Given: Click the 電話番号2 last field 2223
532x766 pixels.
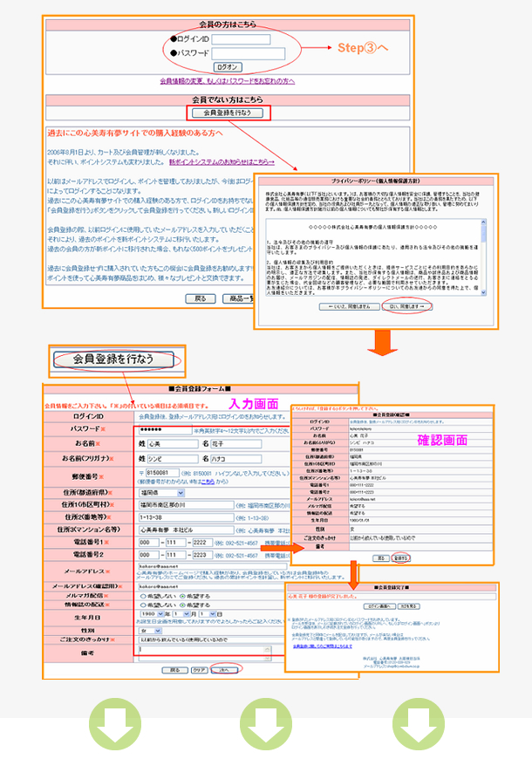Looking at the screenshot, I should coord(202,555).
